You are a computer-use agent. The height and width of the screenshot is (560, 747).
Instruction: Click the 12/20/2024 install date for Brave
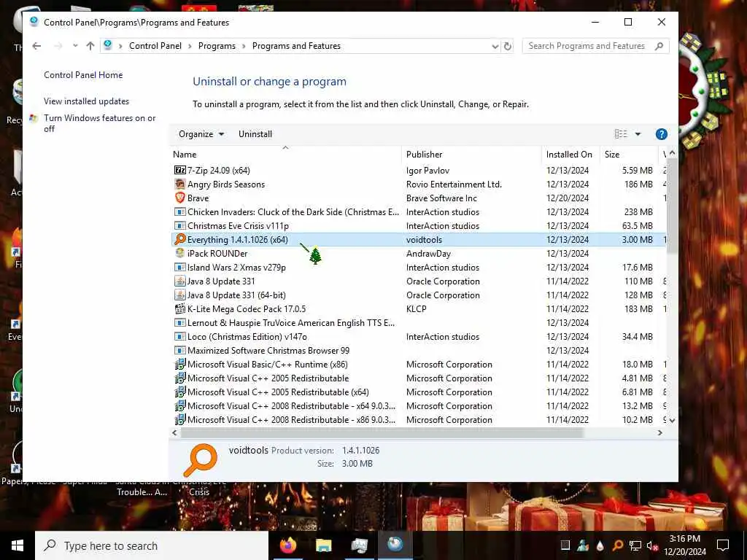pyautogui.click(x=567, y=198)
